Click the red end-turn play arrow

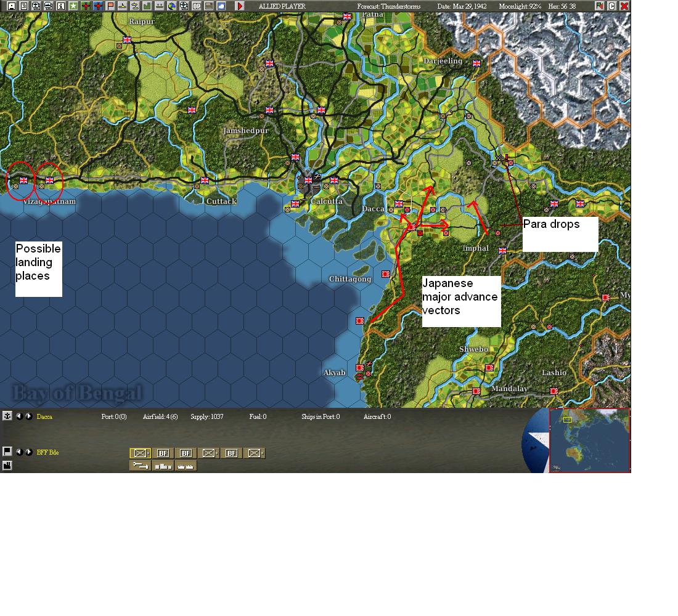[240, 6]
